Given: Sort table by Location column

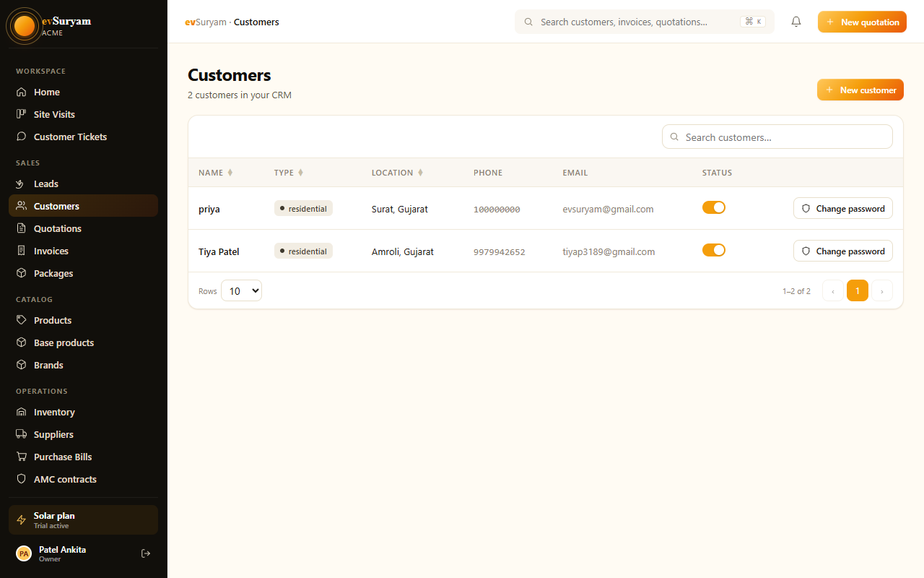Looking at the screenshot, I should [398, 173].
